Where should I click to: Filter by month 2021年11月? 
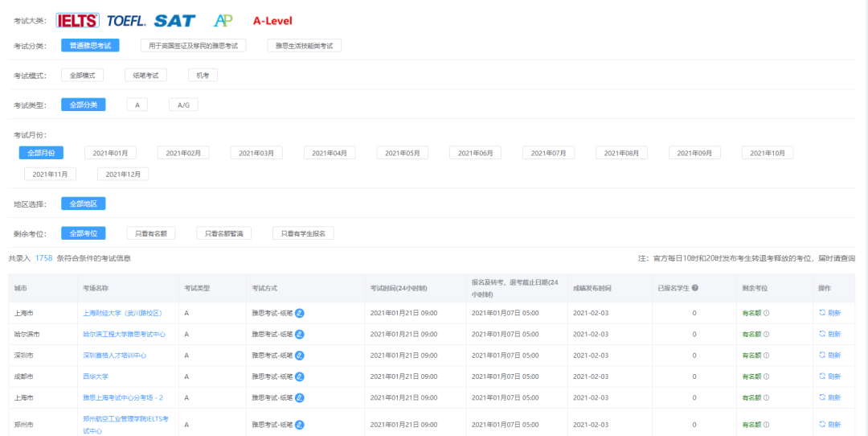point(50,174)
